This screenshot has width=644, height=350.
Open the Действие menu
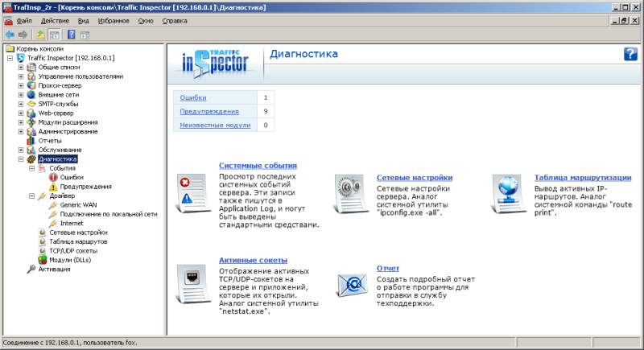[x=55, y=20]
